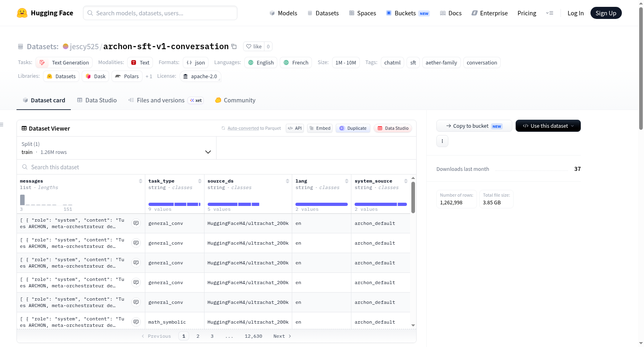This screenshot has width=644, height=347.
Task: Click the Search this dataset field
Action: [x=217, y=167]
